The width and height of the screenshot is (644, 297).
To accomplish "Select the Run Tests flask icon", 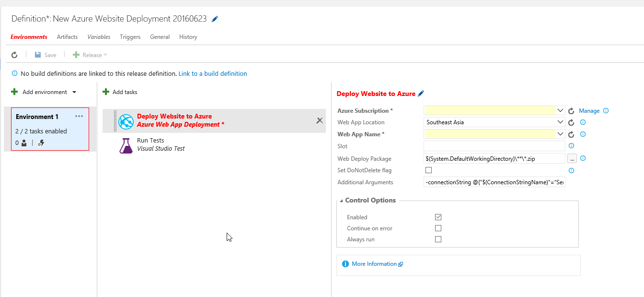I will [x=126, y=145].
